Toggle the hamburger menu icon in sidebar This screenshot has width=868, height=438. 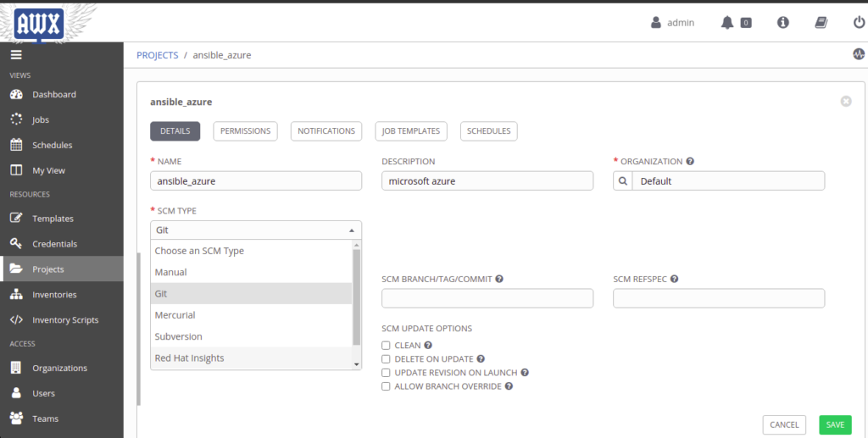[16, 55]
